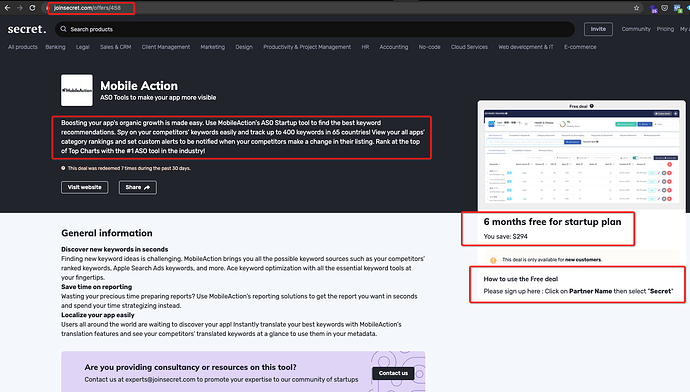The image size is (690, 392).
Task: Click the Visit website button
Action: [x=84, y=187]
